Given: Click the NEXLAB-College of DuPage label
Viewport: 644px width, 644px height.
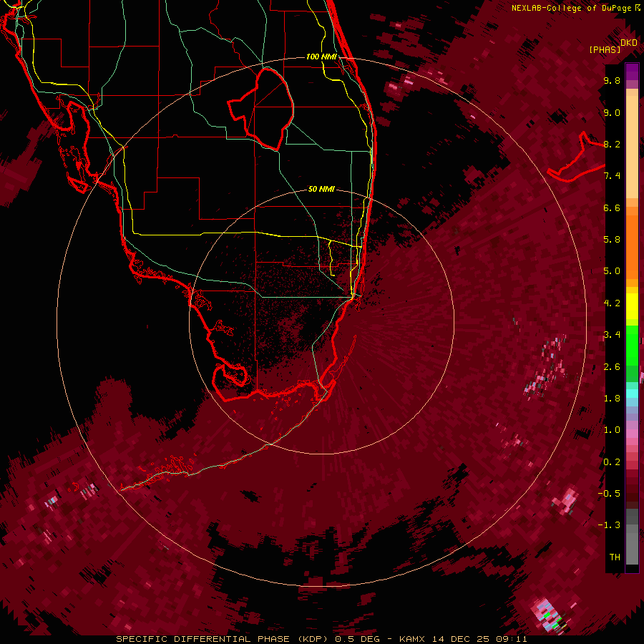Looking at the screenshot, I should tap(575, 8).
